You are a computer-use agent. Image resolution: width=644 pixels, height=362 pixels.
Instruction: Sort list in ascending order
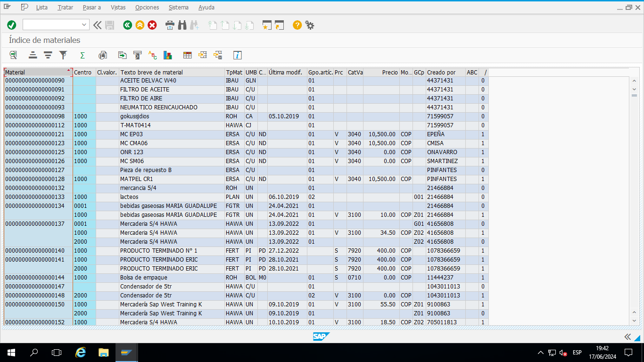pyautogui.click(x=33, y=55)
